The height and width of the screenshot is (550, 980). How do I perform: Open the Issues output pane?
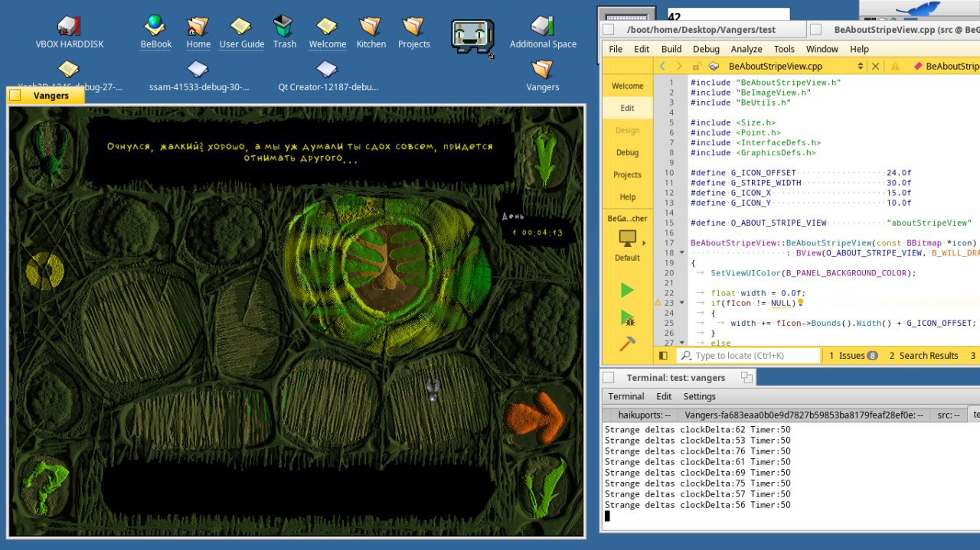(x=852, y=356)
